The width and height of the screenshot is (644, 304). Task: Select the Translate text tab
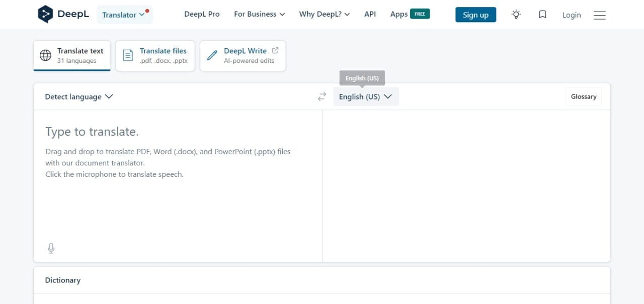pos(72,56)
